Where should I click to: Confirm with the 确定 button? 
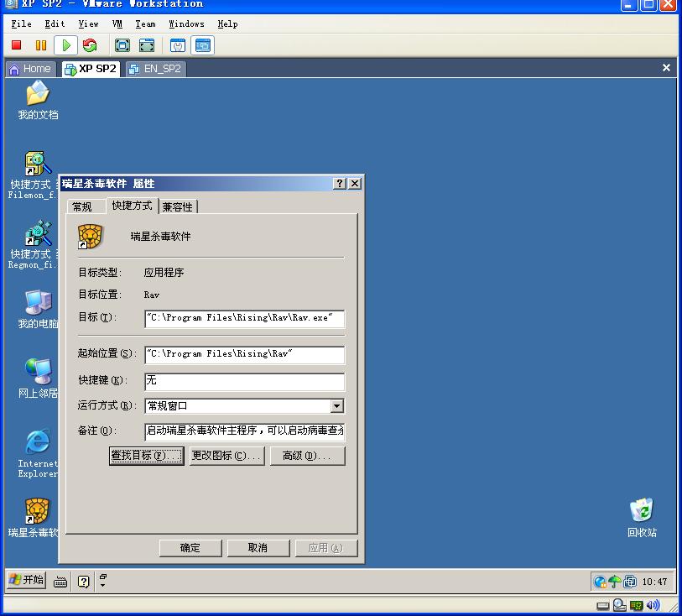coord(190,548)
